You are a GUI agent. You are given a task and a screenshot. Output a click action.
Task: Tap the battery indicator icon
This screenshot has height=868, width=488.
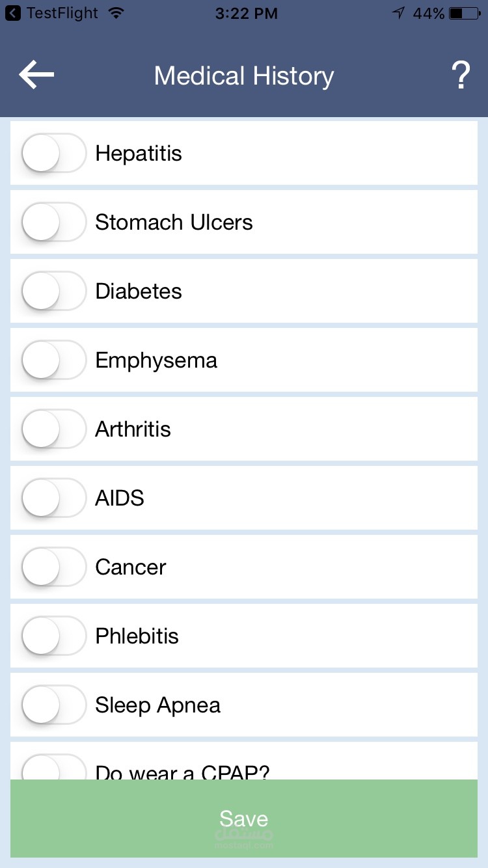pyautogui.click(x=465, y=13)
